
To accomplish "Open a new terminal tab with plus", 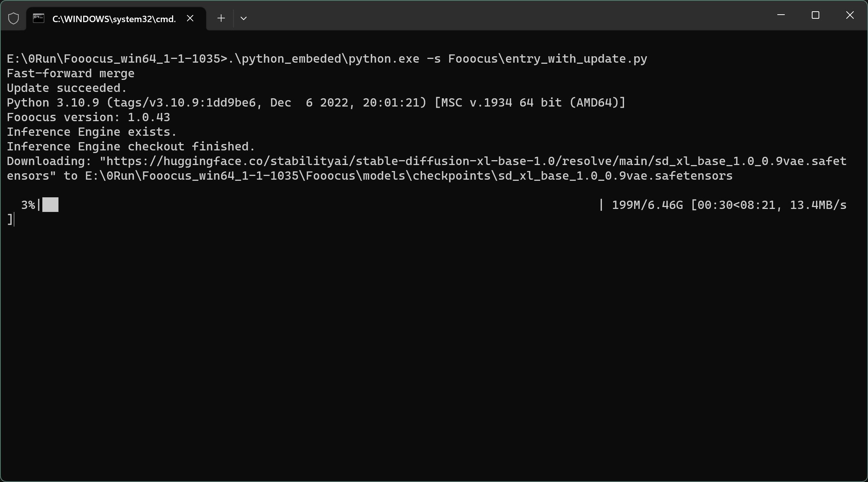I will pyautogui.click(x=221, y=18).
